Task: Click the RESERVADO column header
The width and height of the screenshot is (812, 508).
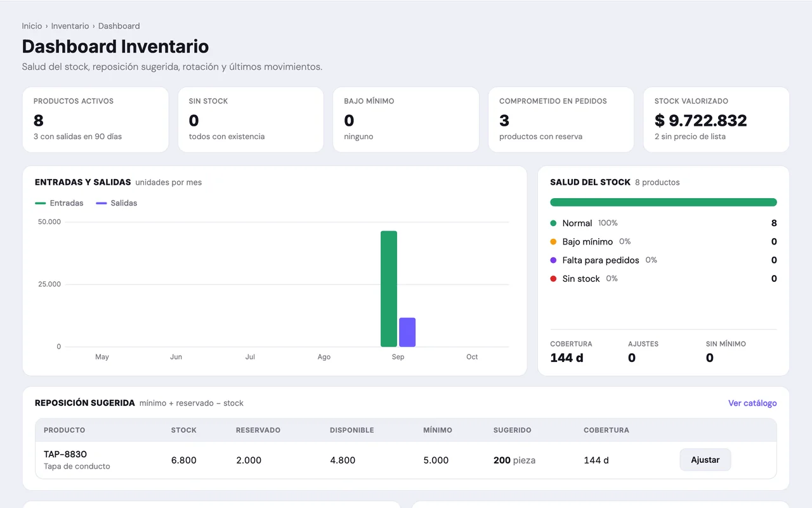Action: click(258, 430)
